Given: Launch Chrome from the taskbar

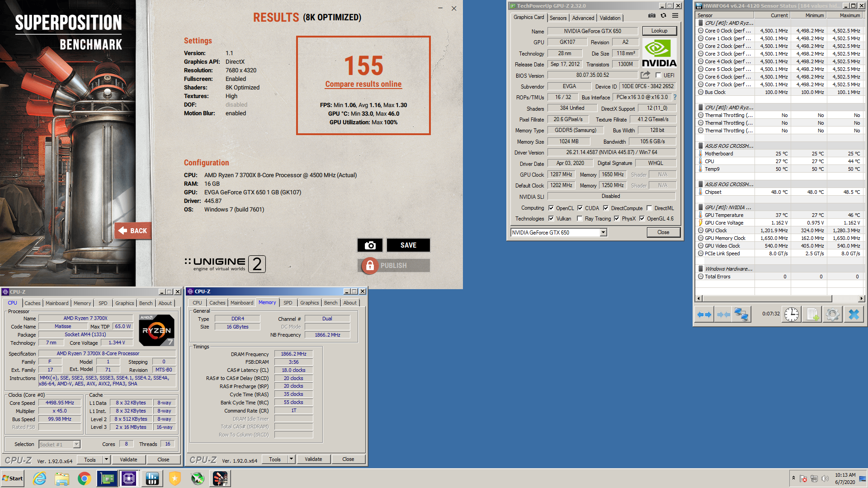Looking at the screenshot, I should [84, 479].
